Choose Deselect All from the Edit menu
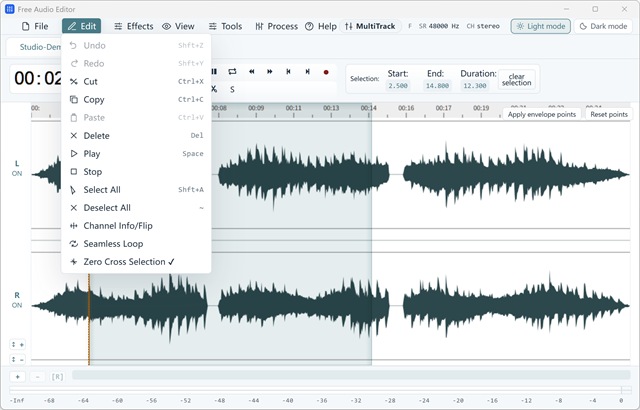This screenshot has height=410, width=640. tap(136, 208)
